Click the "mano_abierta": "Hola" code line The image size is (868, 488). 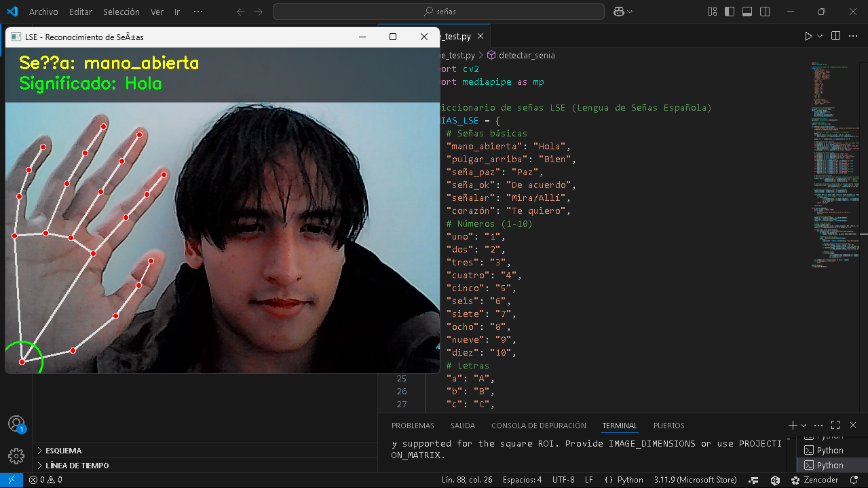point(509,146)
